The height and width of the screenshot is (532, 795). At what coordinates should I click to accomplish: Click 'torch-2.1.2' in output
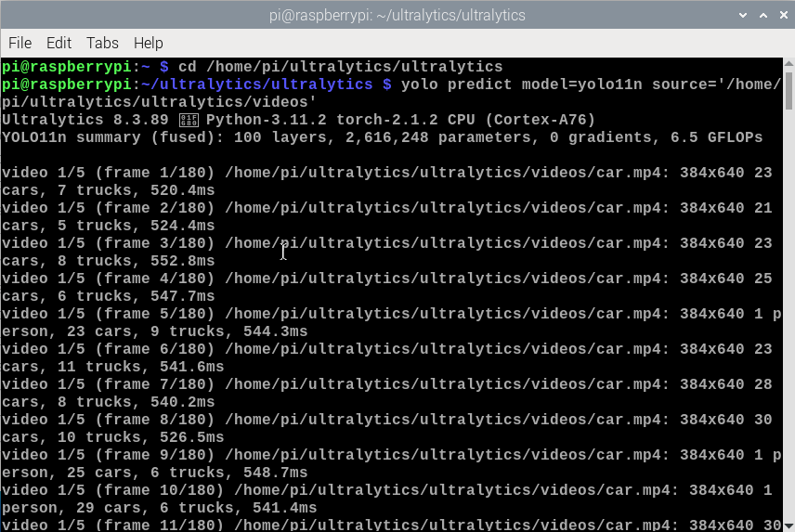387,120
